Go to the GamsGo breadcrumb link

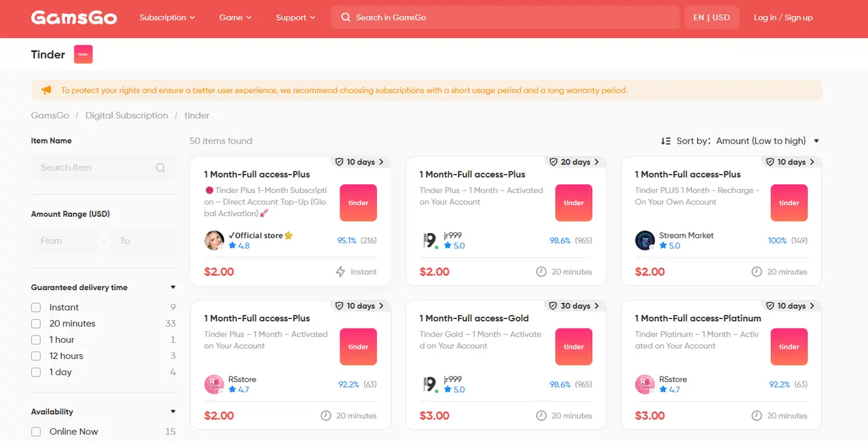tap(50, 115)
